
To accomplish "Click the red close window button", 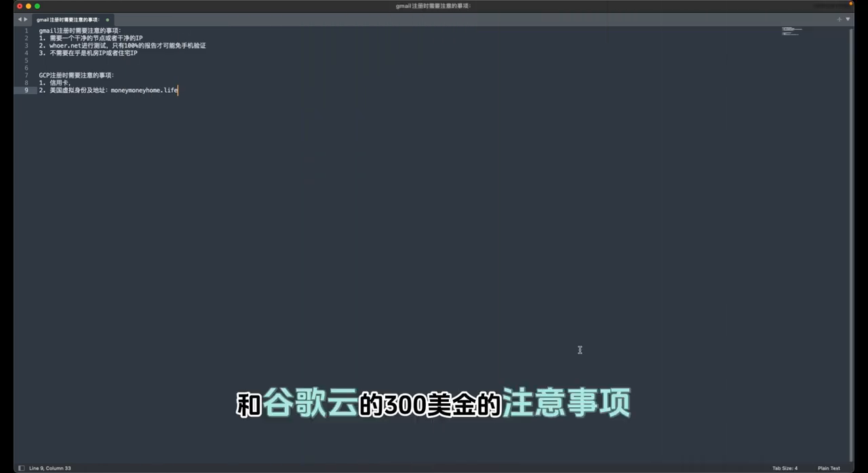I will (x=20, y=6).
